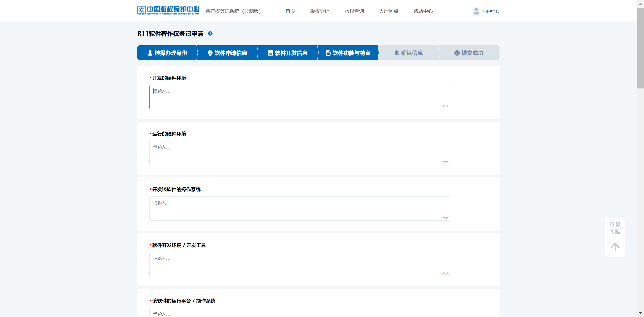This screenshot has width=644, height=317.
Task: Click the document icon in the 软件功能与特点 step
Action: click(328, 53)
